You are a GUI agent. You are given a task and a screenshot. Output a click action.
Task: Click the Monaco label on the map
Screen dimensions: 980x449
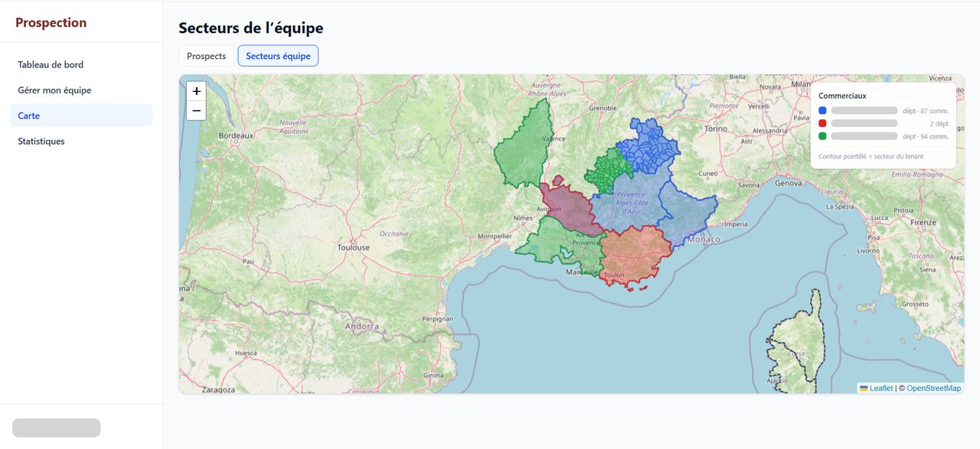tap(704, 239)
